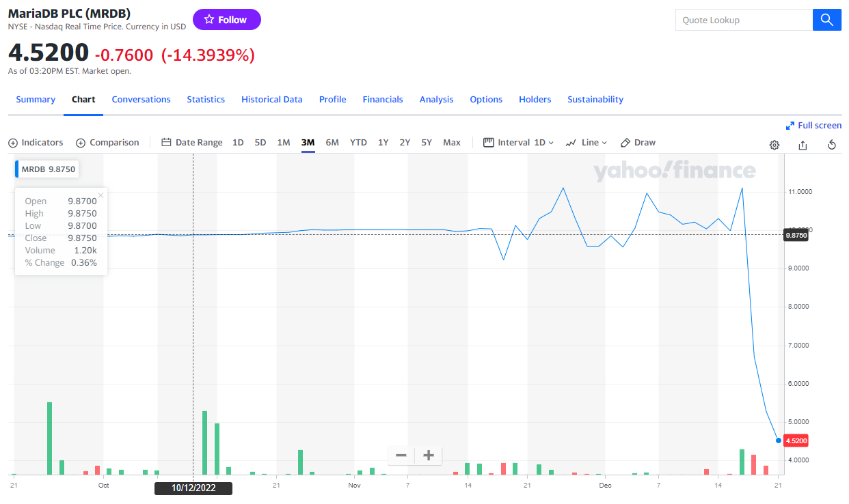Zoom out using the minus button

coord(401,456)
